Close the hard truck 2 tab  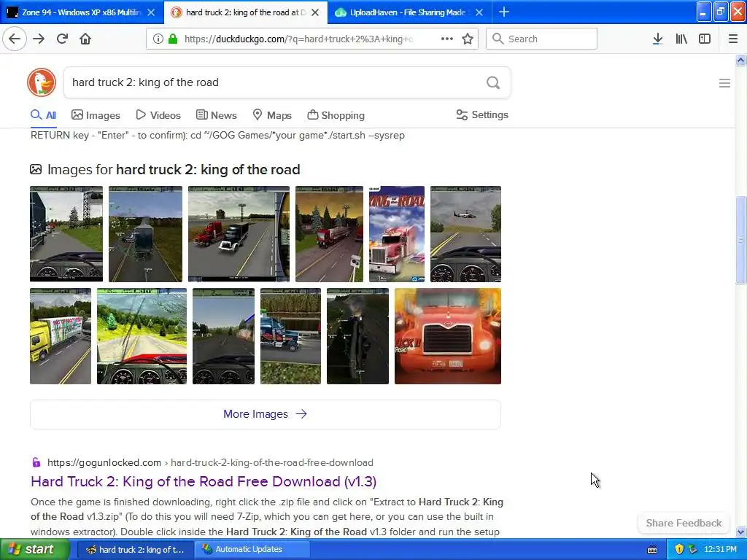tap(315, 12)
